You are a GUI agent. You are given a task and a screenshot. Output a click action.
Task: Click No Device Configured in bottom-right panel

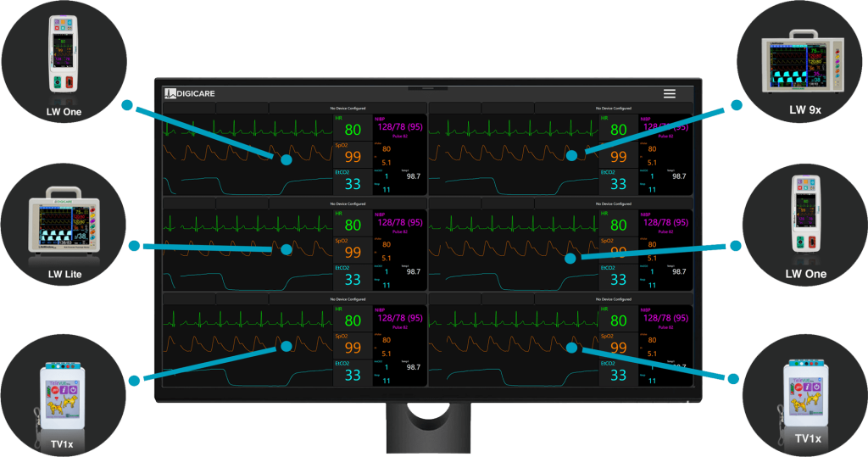614,299
